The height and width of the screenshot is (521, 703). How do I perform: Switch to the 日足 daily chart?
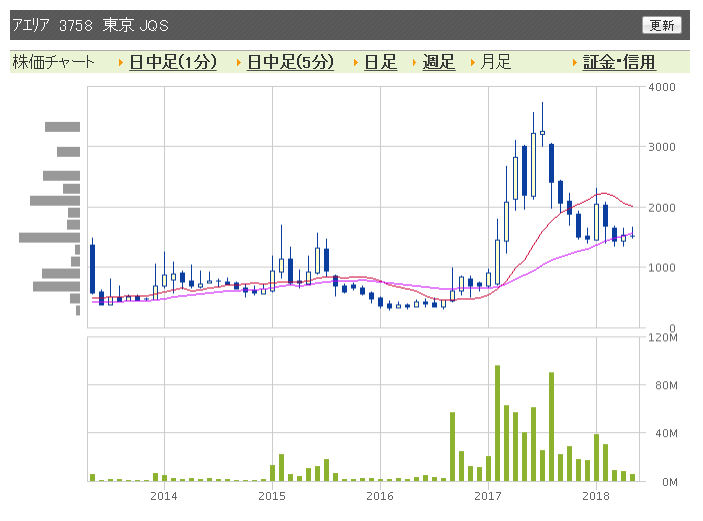381,62
